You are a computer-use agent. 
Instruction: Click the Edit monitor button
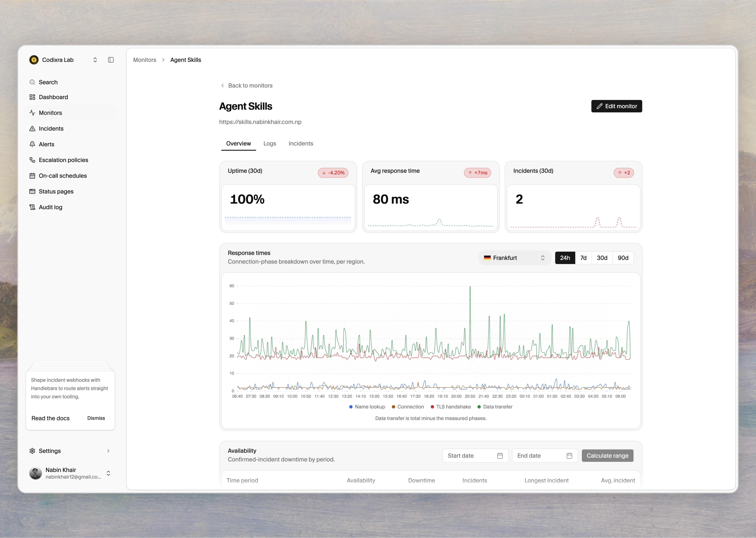coord(617,106)
